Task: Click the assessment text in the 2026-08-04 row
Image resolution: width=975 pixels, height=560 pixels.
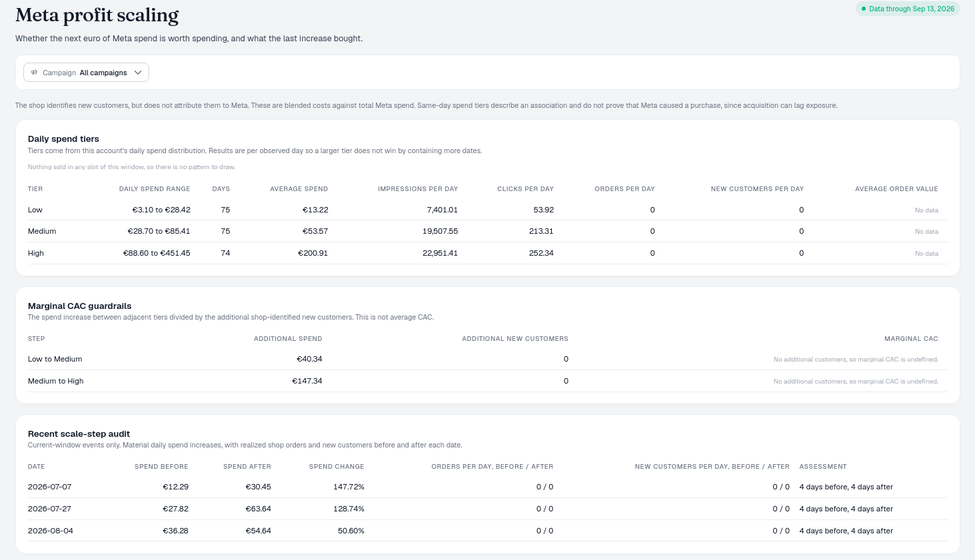Action: point(846,531)
